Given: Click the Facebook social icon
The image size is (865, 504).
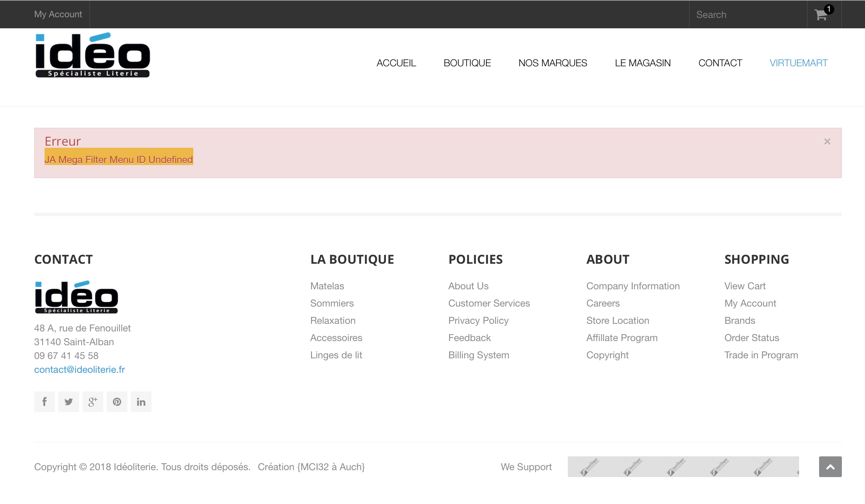Looking at the screenshot, I should (45, 401).
